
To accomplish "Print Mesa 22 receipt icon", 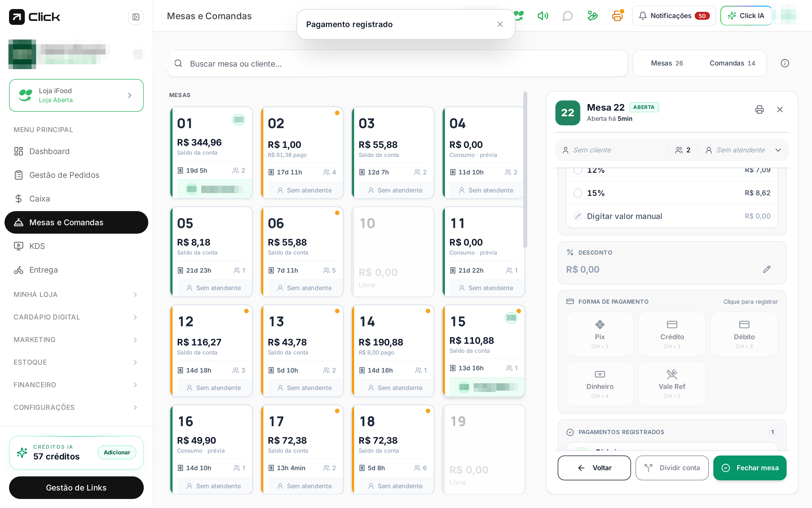I will click(x=759, y=110).
